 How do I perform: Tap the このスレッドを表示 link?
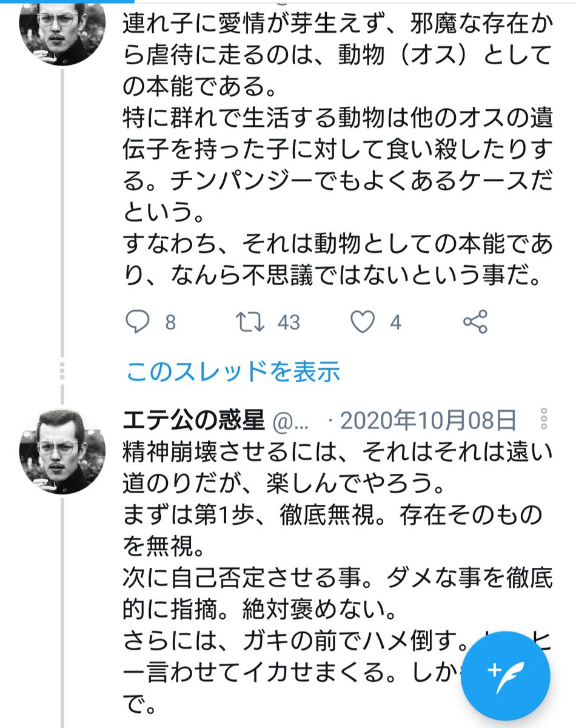click(x=233, y=371)
